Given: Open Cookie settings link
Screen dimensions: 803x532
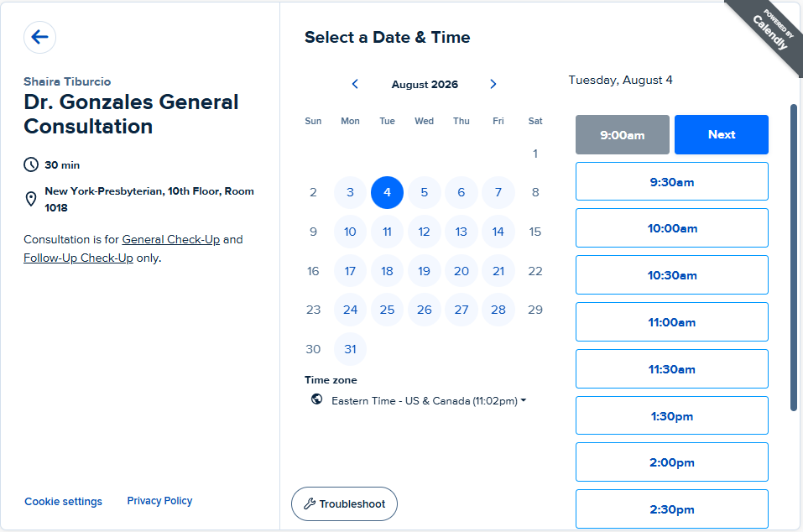Looking at the screenshot, I should coord(64,501).
